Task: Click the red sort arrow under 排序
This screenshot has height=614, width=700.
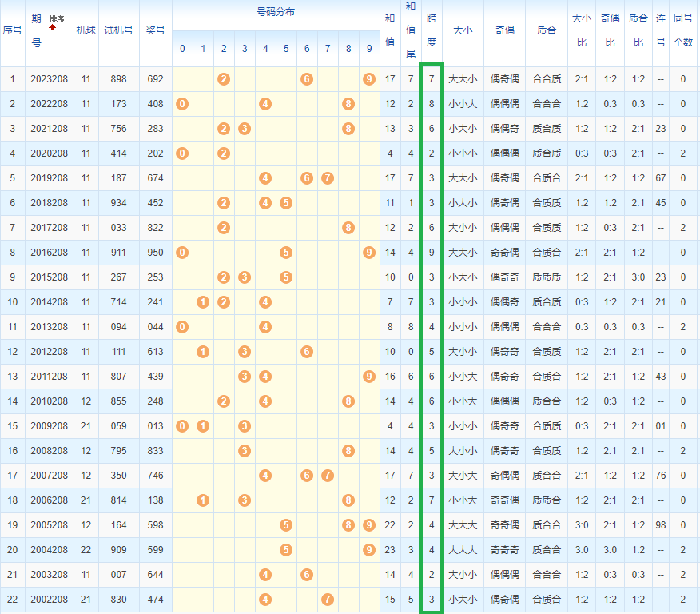Action: pos(53,27)
